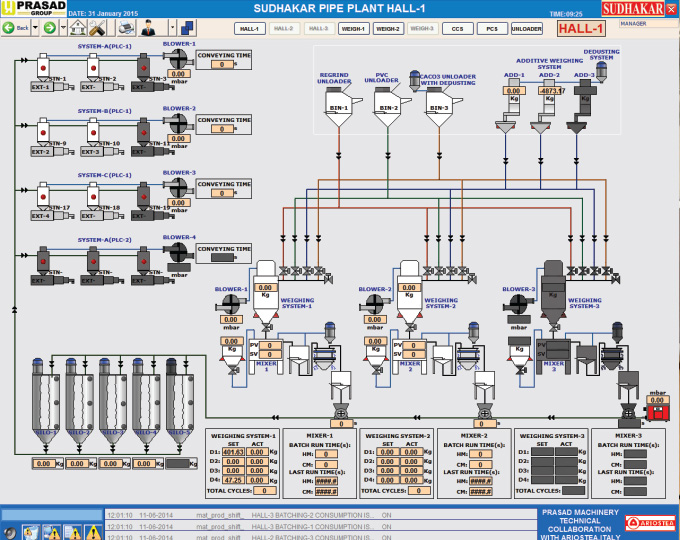Click Mixer-1 PV value field
Image resolution: width=680 pixels, height=540 pixels.
point(270,346)
